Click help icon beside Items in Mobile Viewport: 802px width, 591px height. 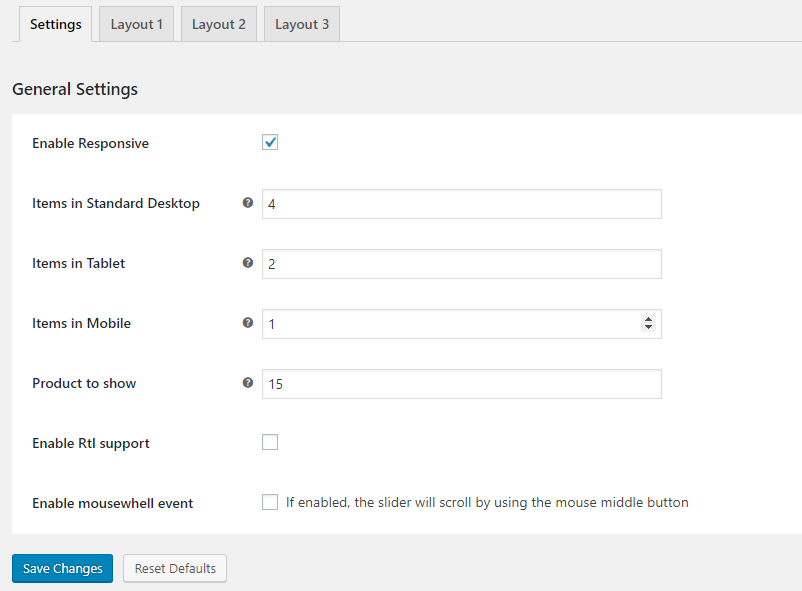click(248, 323)
